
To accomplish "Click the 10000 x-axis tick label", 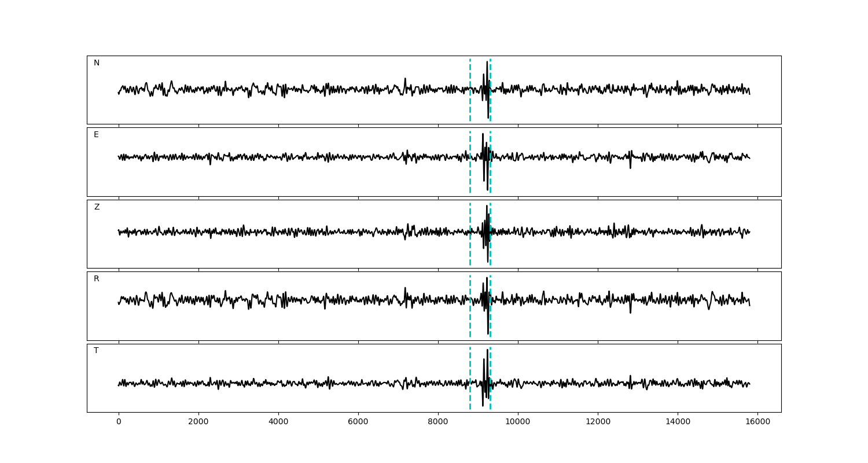I will (518, 422).
